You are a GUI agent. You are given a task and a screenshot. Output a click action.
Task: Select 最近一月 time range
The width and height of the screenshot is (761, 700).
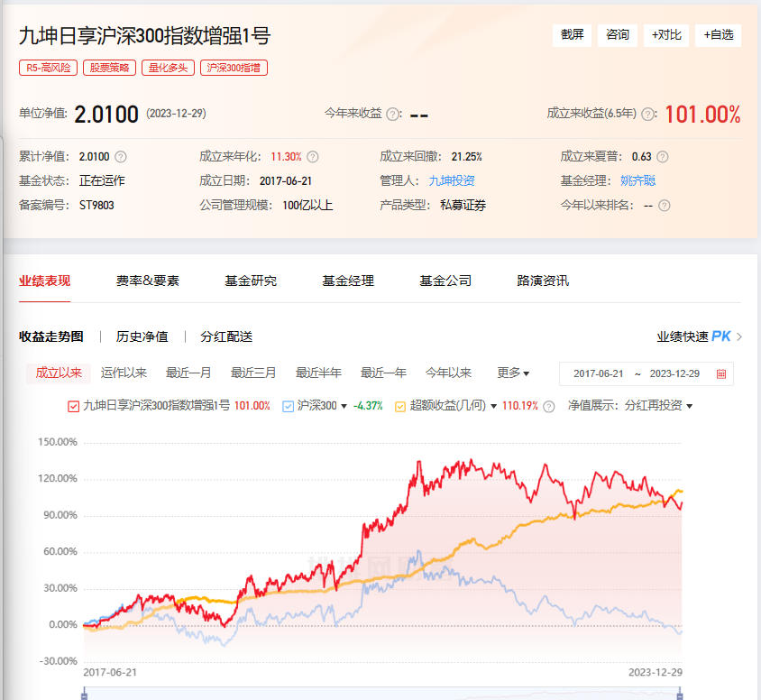(x=188, y=373)
